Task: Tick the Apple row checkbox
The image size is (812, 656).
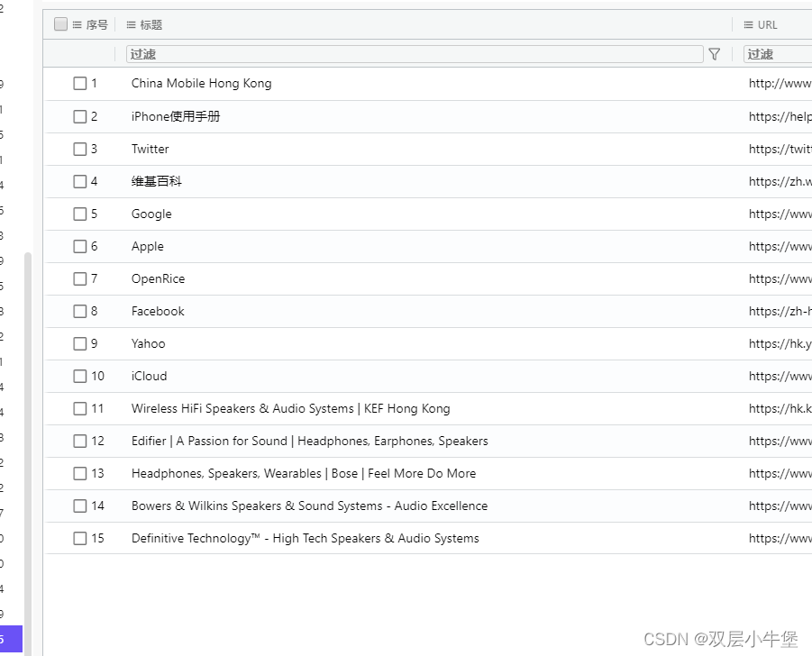Action: pyautogui.click(x=79, y=247)
